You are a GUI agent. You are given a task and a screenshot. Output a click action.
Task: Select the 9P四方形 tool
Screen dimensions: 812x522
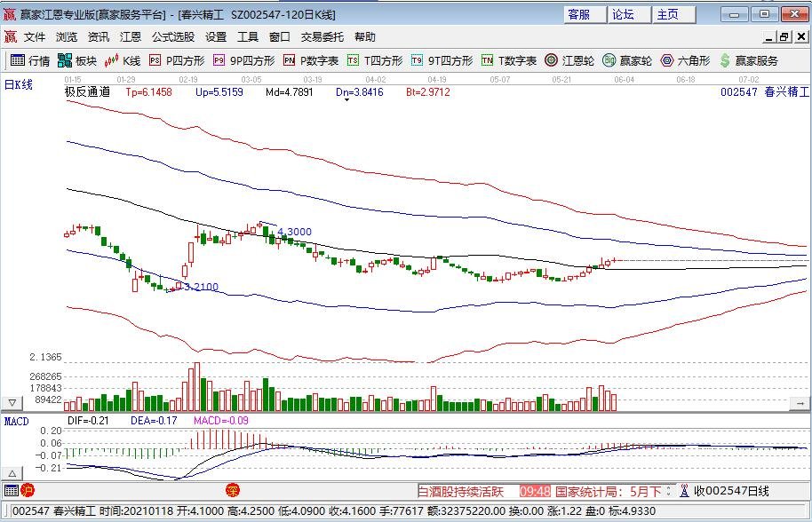(x=243, y=60)
